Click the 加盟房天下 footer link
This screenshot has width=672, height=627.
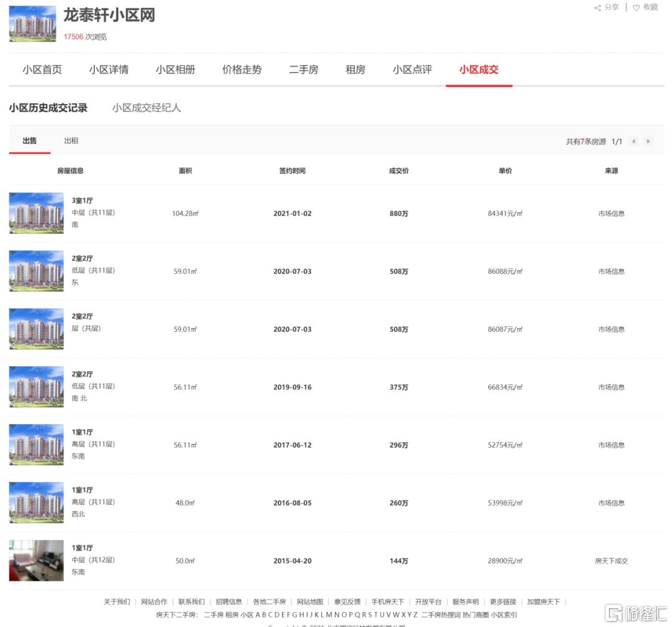click(x=543, y=601)
